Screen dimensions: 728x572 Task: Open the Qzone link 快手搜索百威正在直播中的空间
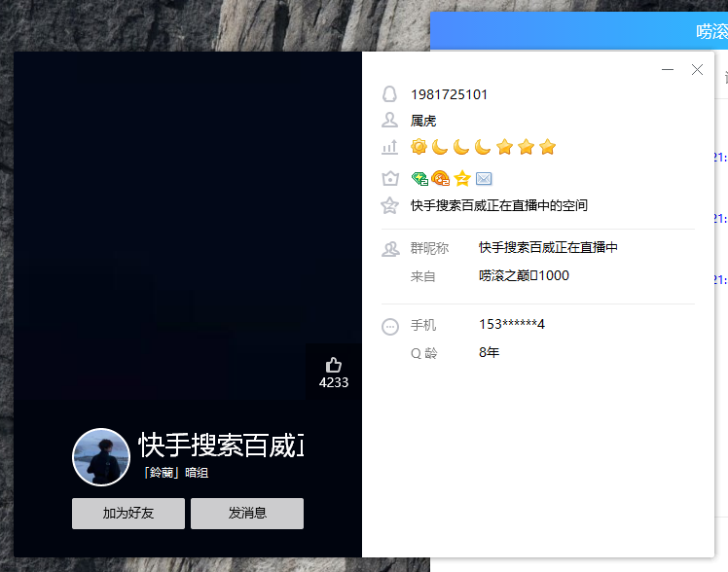pyautogui.click(x=499, y=205)
